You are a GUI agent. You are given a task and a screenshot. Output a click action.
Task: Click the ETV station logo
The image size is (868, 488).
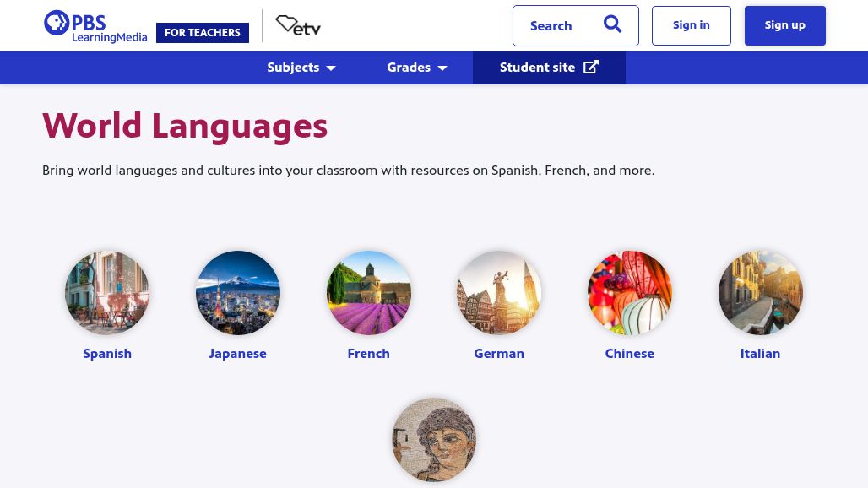(298, 26)
